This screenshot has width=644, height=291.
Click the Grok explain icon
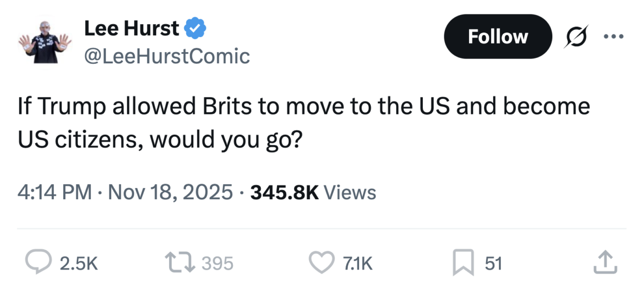(x=575, y=37)
